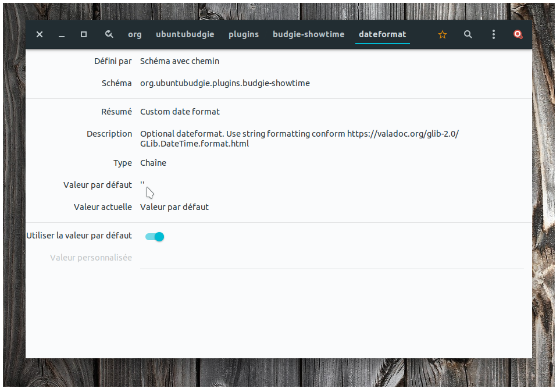Click the "Schéma avec chemin" value
Screen dimensions: 560x392
(x=180, y=61)
